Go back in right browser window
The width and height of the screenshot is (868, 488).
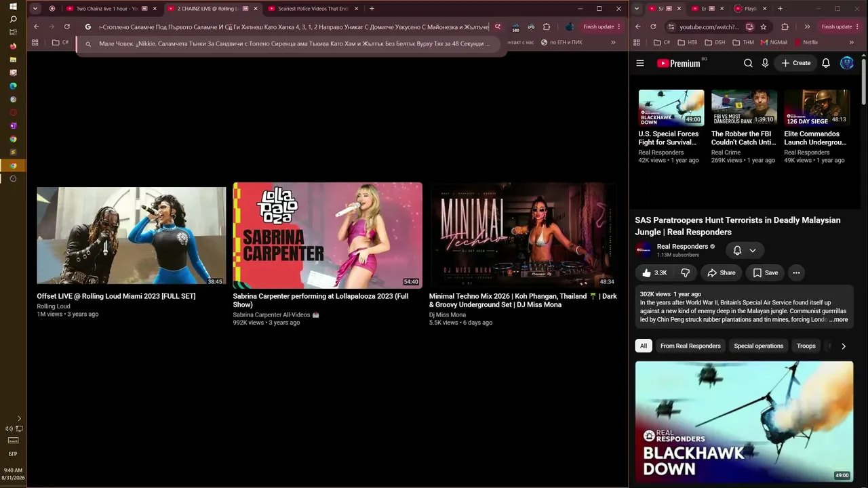click(x=637, y=26)
